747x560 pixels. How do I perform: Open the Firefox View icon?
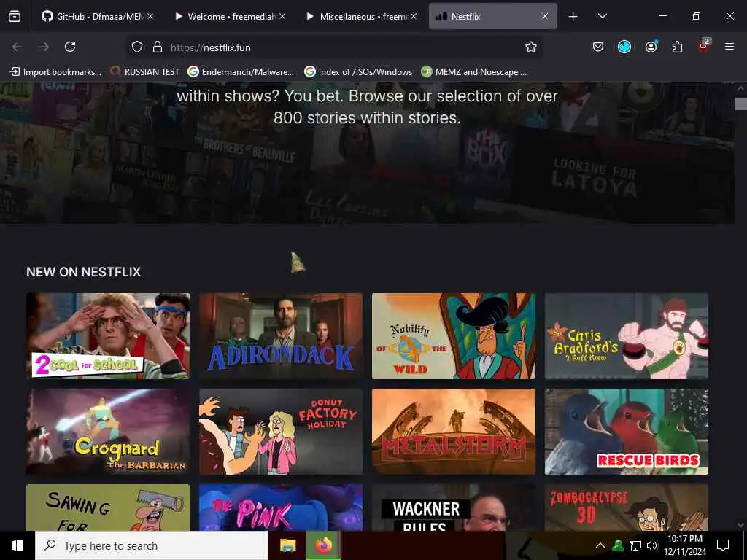coord(15,17)
